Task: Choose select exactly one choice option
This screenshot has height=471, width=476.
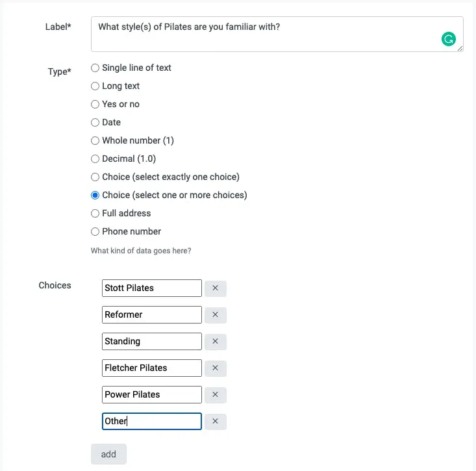Action: pyautogui.click(x=95, y=177)
